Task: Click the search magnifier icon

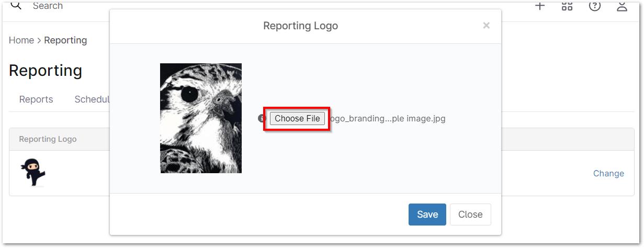Action: pos(16,6)
